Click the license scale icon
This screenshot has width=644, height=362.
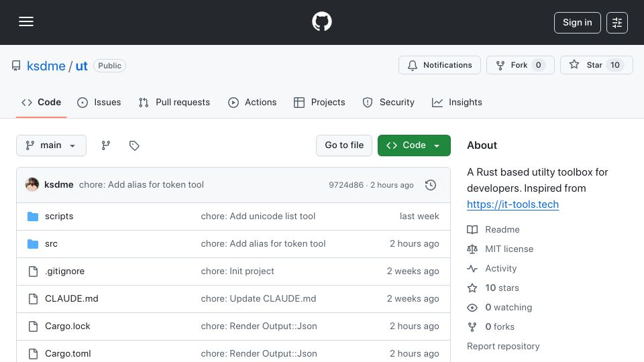(472, 249)
